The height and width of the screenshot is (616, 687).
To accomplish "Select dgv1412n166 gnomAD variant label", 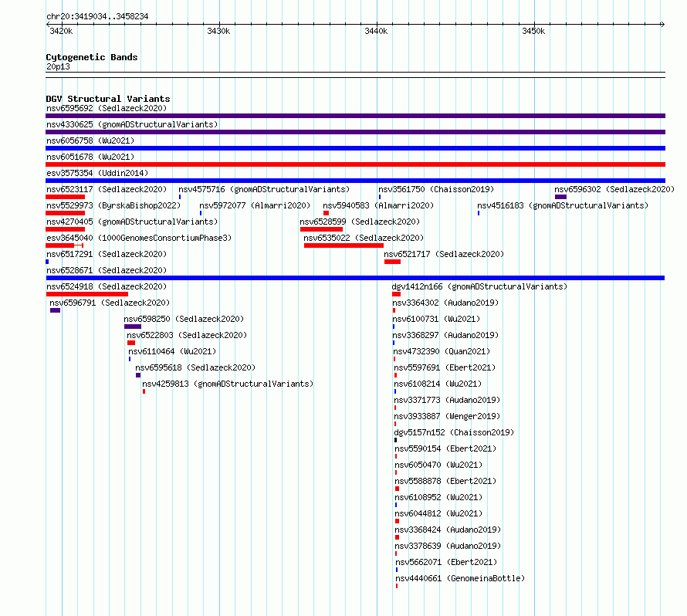I will pos(479,286).
